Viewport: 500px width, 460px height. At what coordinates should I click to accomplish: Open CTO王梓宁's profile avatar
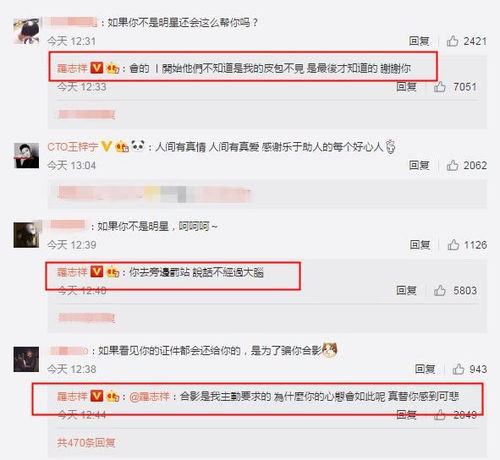[x=26, y=156]
